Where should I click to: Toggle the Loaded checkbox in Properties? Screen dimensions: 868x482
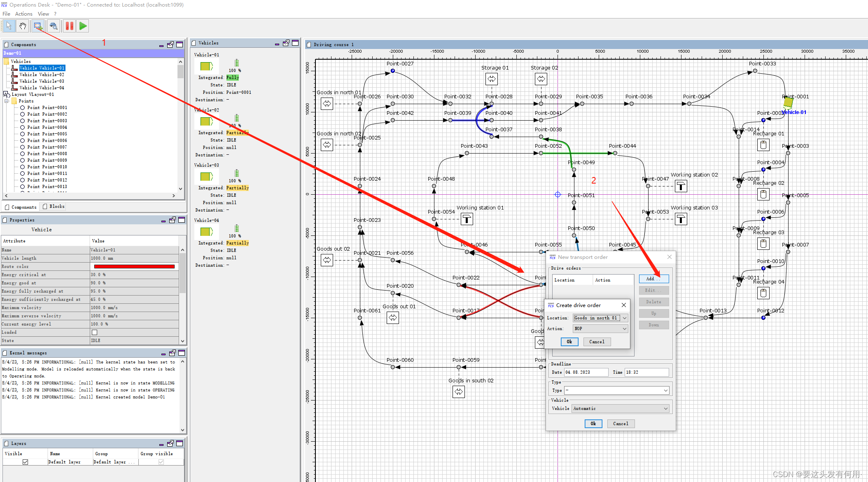click(94, 332)
